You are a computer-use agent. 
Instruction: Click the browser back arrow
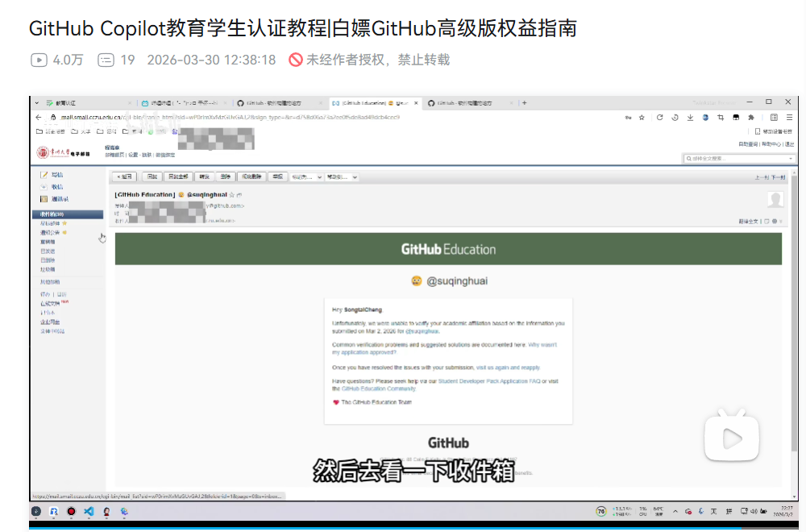[x=39, y=117]
